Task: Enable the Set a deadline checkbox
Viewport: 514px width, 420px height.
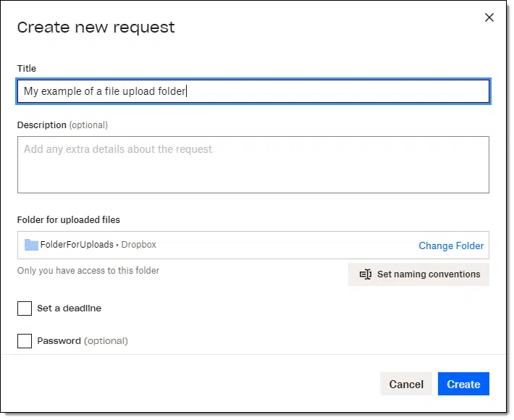Action: (25, 308)
